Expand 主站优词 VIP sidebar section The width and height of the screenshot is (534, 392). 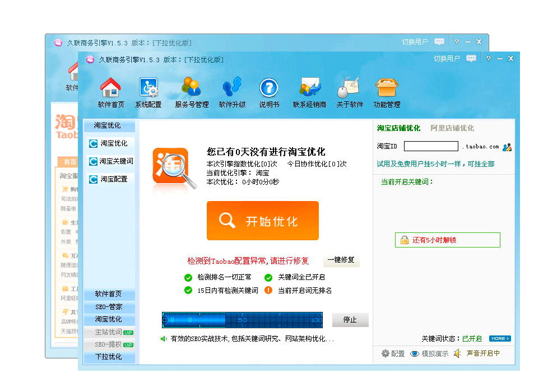(x=109, y=332)
